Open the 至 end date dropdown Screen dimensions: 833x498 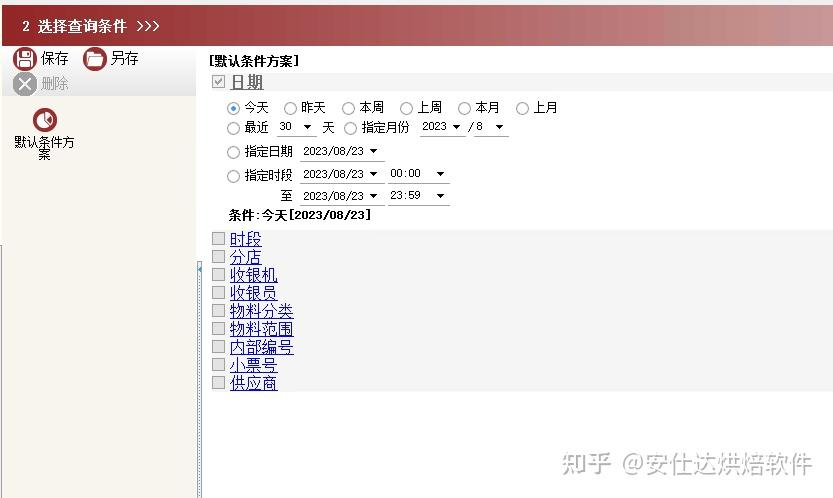click(x=373, y=196)
